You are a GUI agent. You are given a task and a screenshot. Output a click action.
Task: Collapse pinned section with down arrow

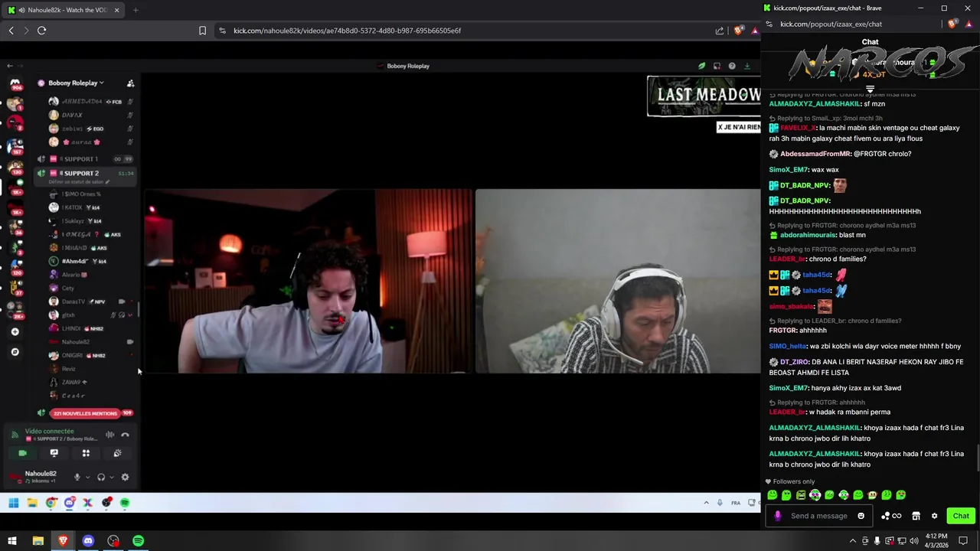pyautogui.click(x=870, y=89)
